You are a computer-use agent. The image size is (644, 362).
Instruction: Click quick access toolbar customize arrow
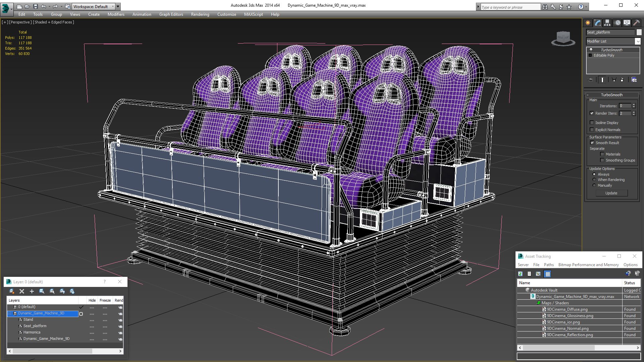(x=118, y=6)
